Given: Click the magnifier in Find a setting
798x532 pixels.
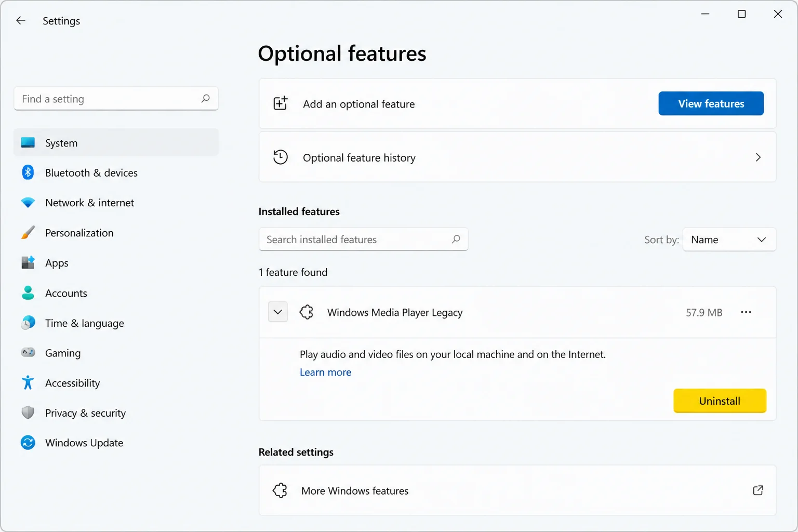Looking at the screenshot, I should point(206,98).
